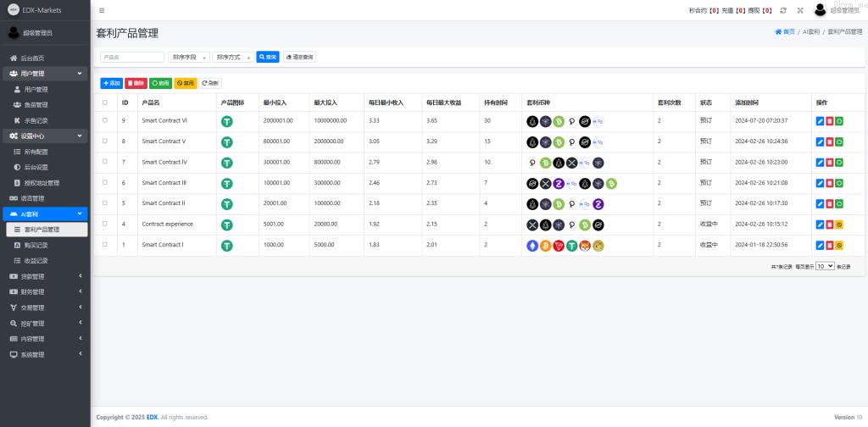
Task: Click green enable icon for Smart Contract IV
Action: click(x=838, y=163)
